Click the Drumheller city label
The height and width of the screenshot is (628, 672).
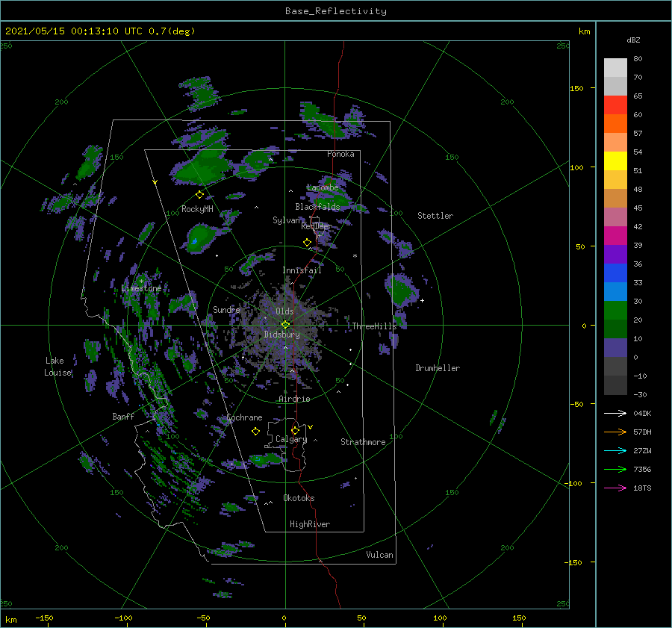pos(438,368)
